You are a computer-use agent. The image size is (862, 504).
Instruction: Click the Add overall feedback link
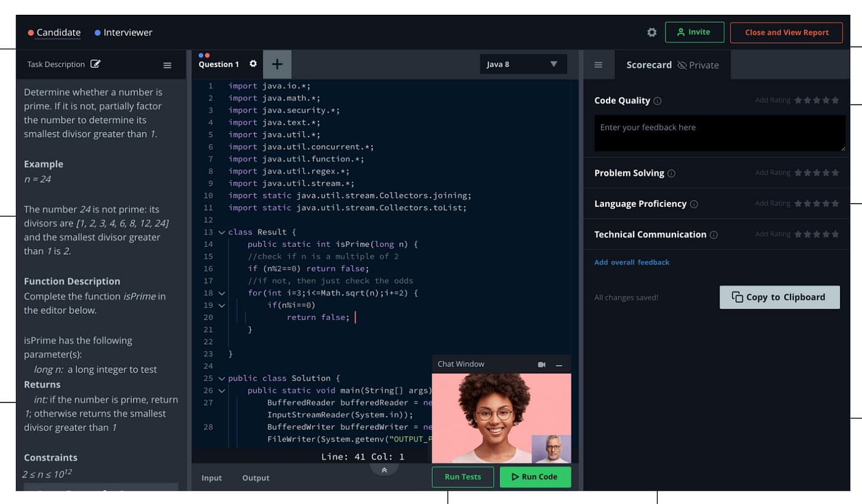coord(631,262)
